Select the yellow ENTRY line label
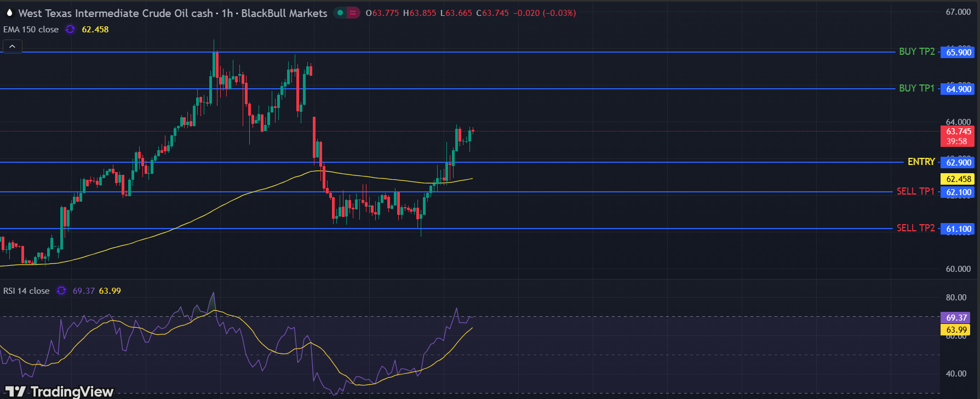980x399 pixels. (921, 162)
